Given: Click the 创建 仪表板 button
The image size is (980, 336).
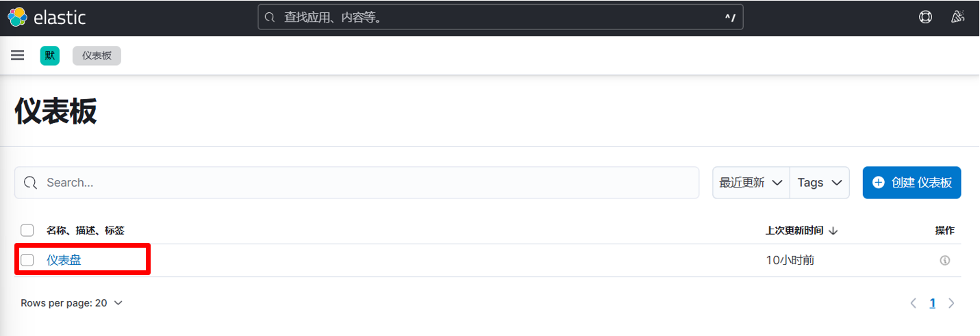Looking at the screenshot, I should coord(912,183).
